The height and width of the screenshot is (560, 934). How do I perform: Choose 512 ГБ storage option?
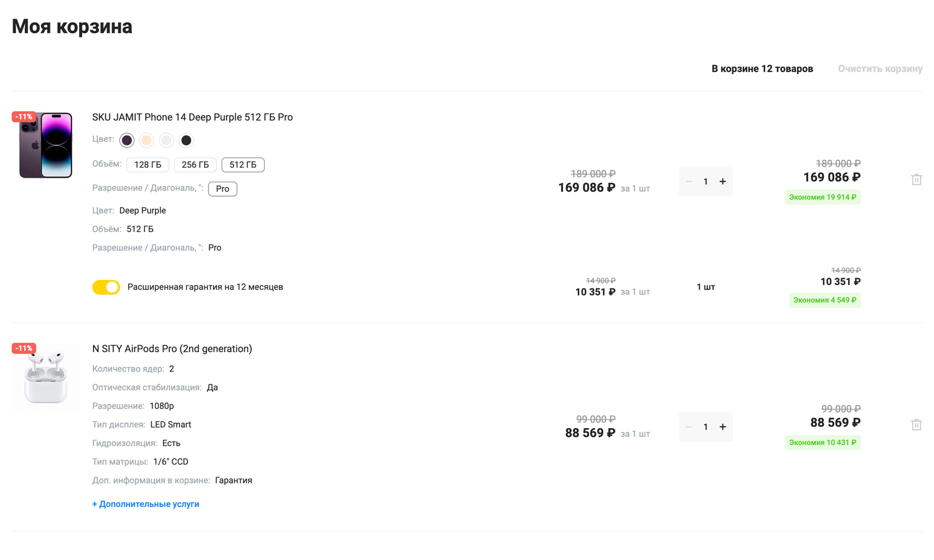coord(243,165)
